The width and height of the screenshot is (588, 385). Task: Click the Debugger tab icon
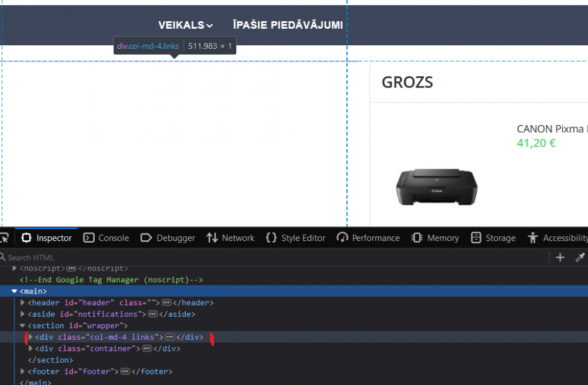(146, 237)
